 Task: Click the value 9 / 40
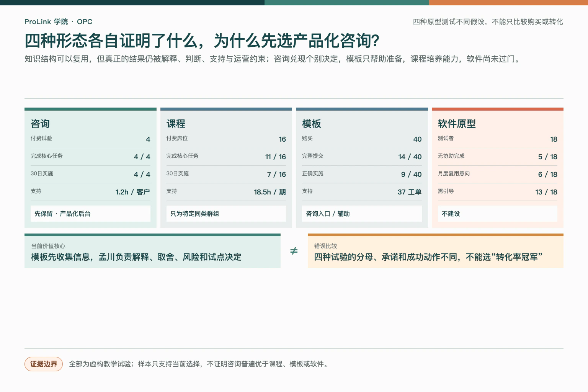412,175
